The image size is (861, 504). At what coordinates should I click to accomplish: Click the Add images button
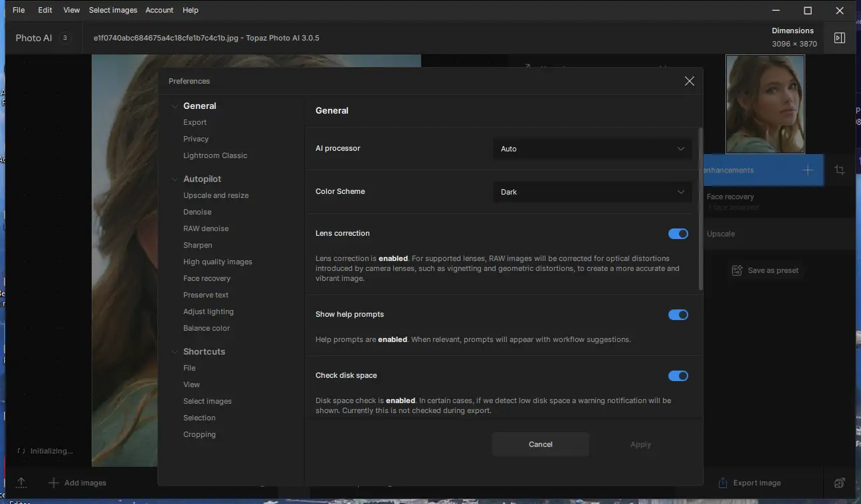[x=78, y=483]
